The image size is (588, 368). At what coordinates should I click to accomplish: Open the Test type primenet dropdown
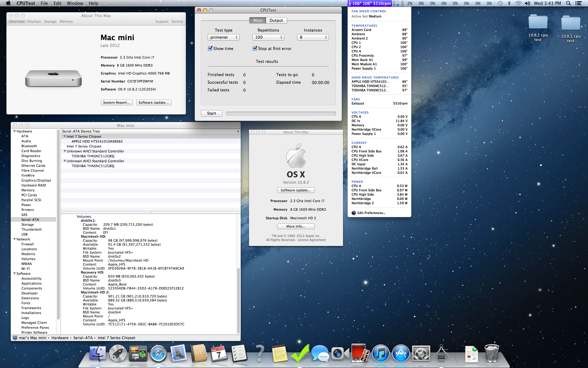(223, 37)
